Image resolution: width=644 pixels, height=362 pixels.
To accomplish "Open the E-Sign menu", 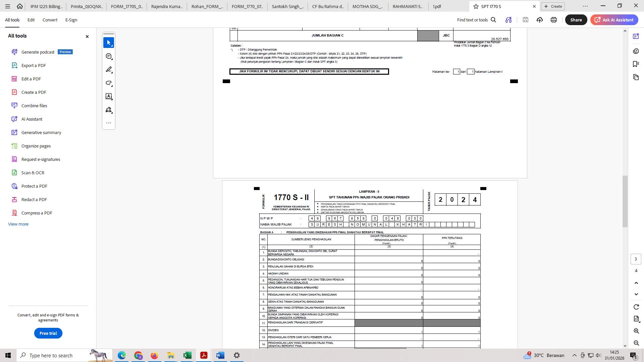I will pyautogui.click(x=71, y=20).
